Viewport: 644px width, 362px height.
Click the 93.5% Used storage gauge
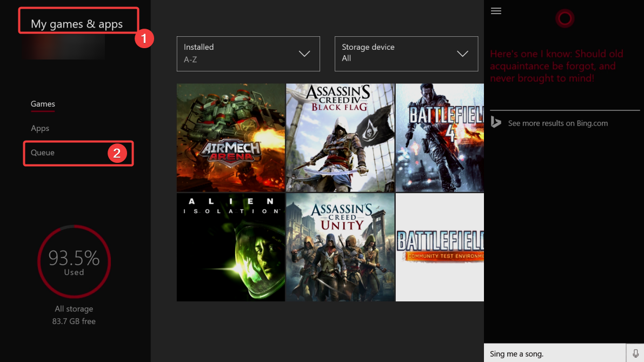pyautogui.click(x=74, y=261)
